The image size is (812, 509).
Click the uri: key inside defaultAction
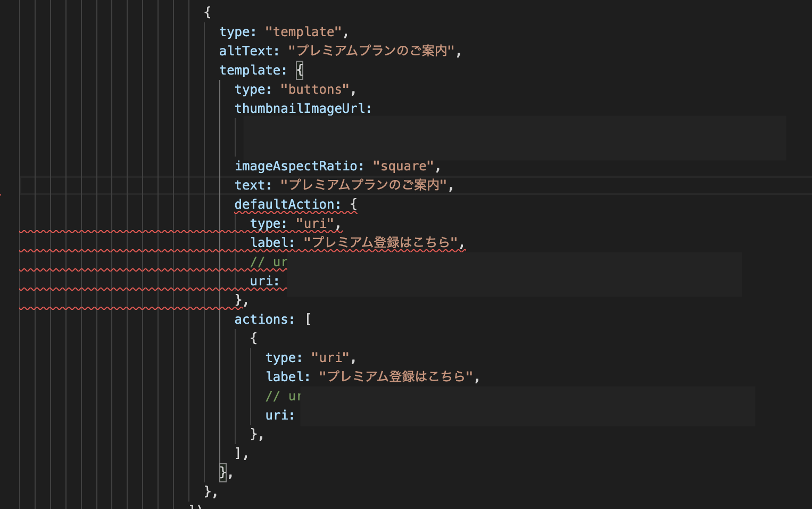click(x=264, y=281)
